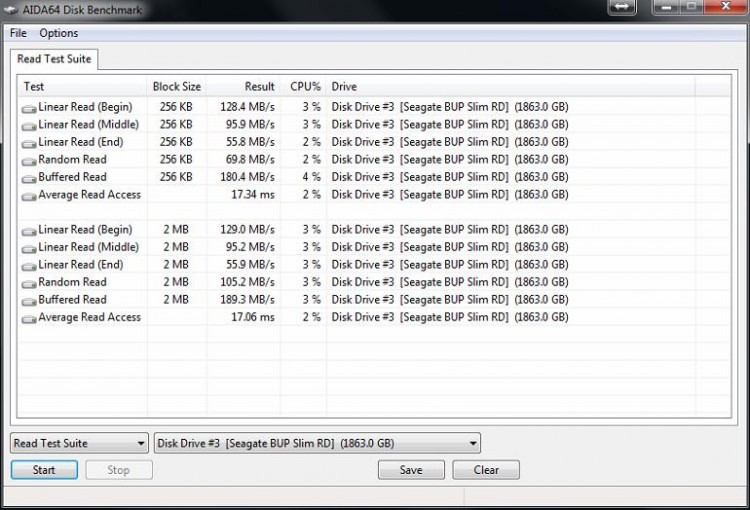Select the 55.8 MB/s result cell
Image resolution: width=750 pixels, height=510 pixels.
[x=250, y=142]
